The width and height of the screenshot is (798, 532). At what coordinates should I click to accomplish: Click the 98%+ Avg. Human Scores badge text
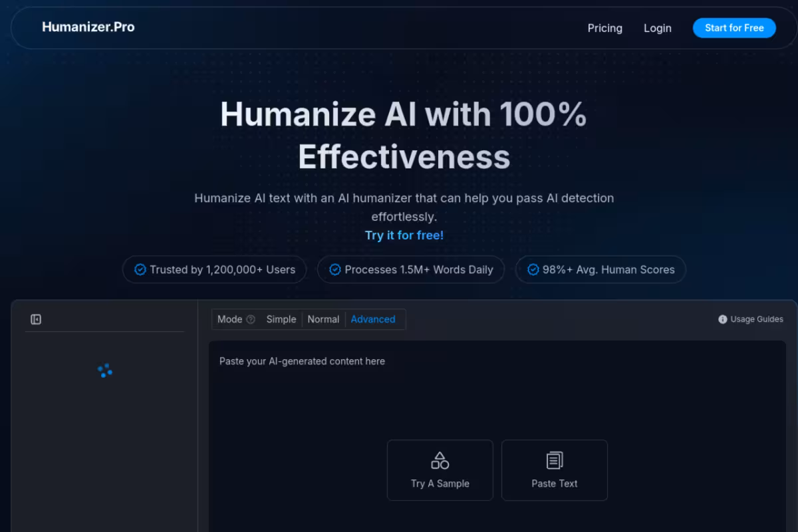[x=608, y=269]
